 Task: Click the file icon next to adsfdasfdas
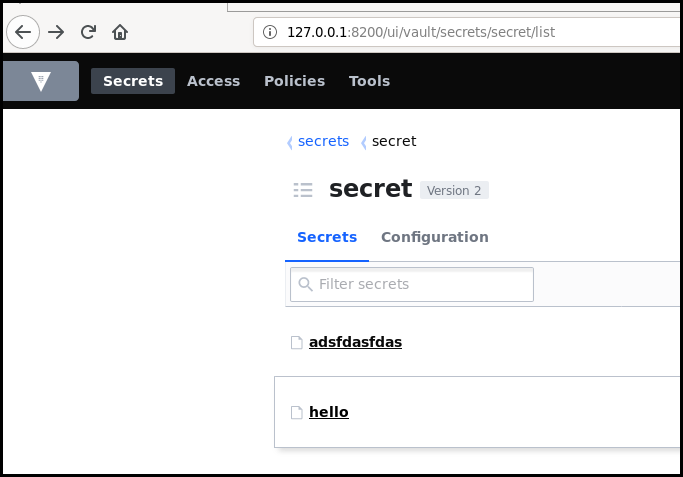pos(297,342)
